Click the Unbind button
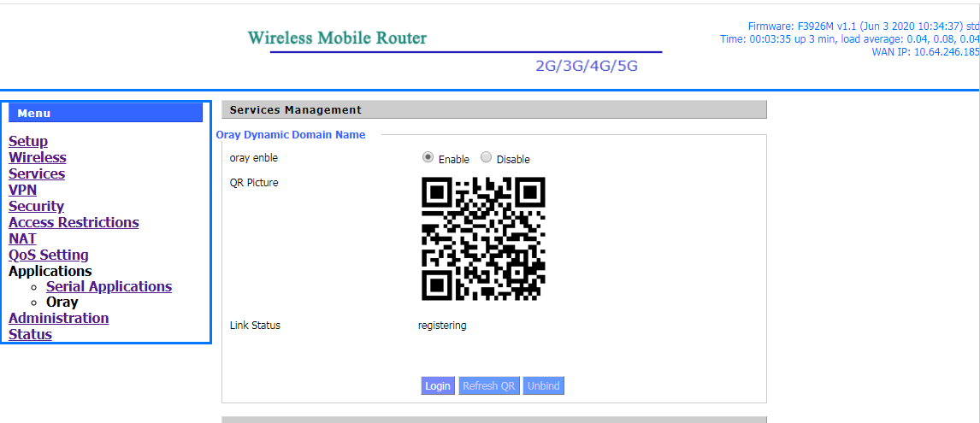This screenshot has width=980, height=423. pos(544,385)
